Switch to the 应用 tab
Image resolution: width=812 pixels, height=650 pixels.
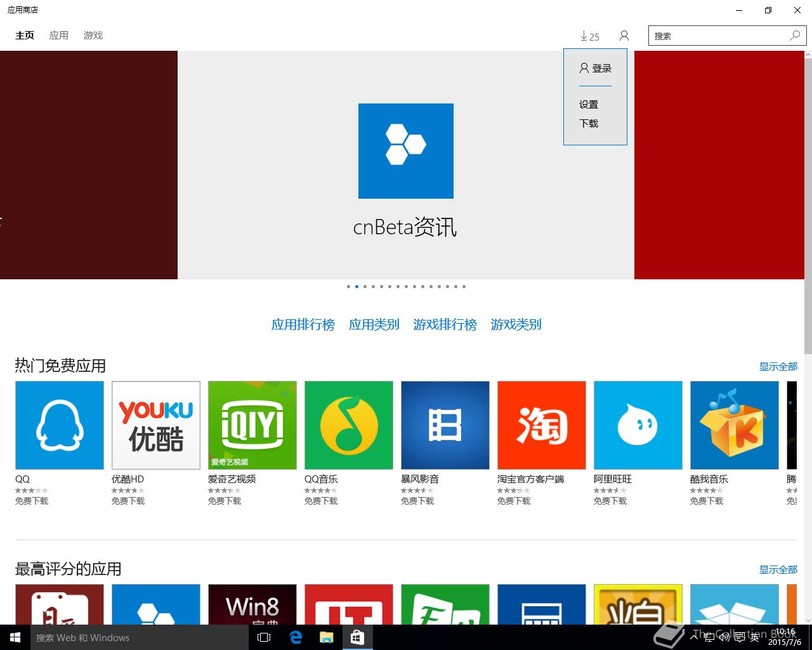[59, 36]
